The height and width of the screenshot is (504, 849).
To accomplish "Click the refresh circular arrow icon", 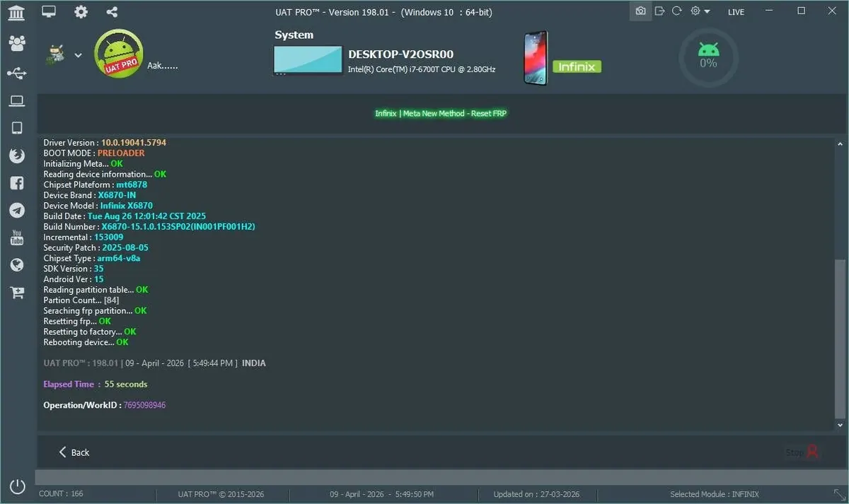I will [x=677, y=11].
